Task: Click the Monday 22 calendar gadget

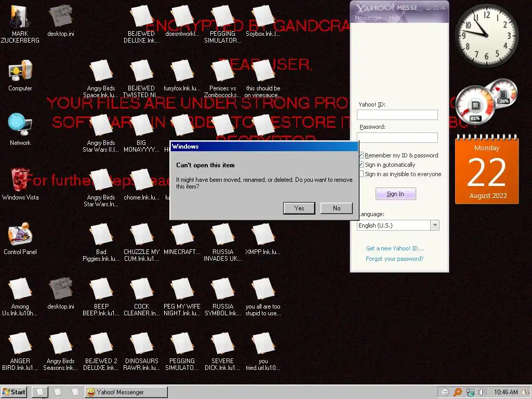Action: 487,170
